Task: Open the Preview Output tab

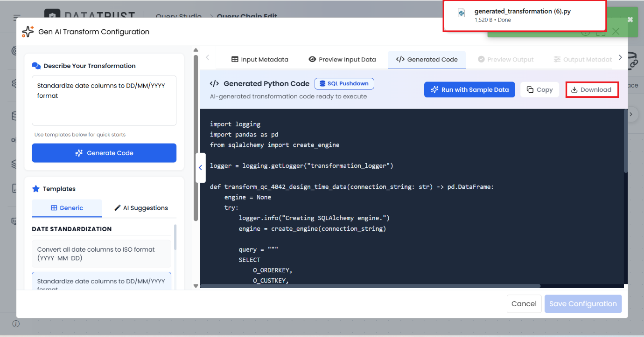Action: click(x=505, y=60)
